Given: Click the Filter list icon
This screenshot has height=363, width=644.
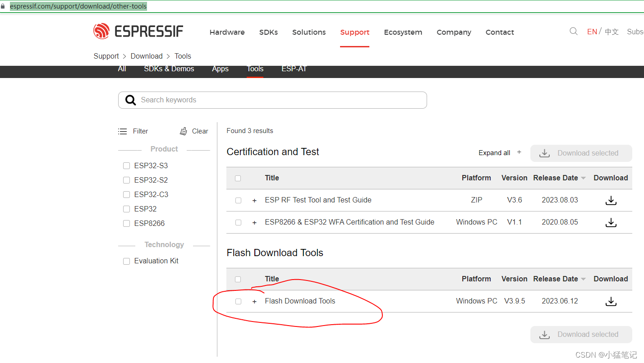Looking at the screenshot, I should click(x=122, y=131).
